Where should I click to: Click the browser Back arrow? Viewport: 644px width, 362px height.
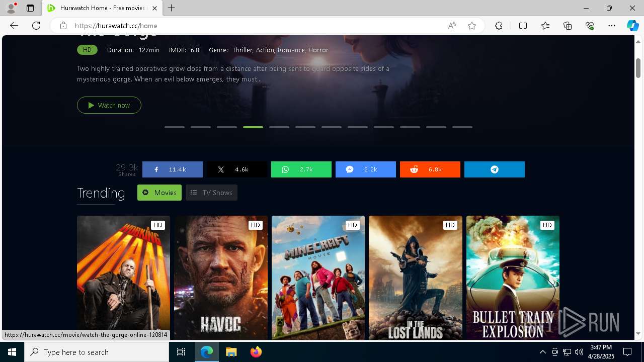[14, 26]
